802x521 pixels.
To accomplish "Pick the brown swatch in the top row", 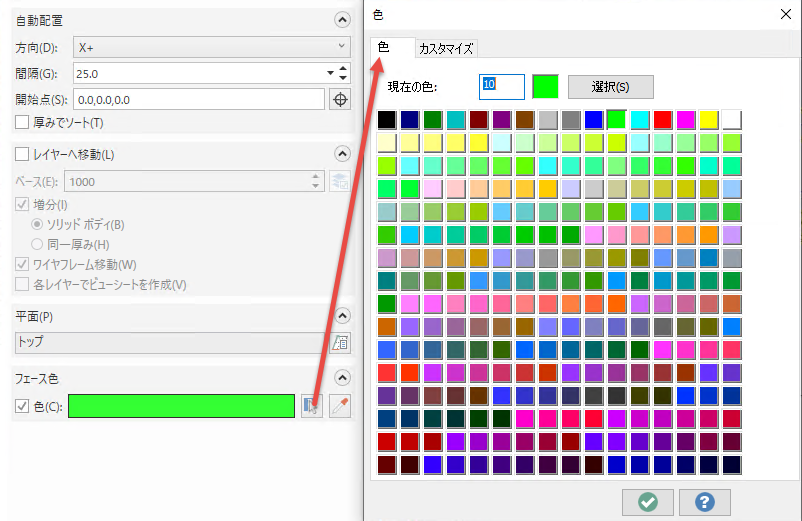I will pos(525,120).
